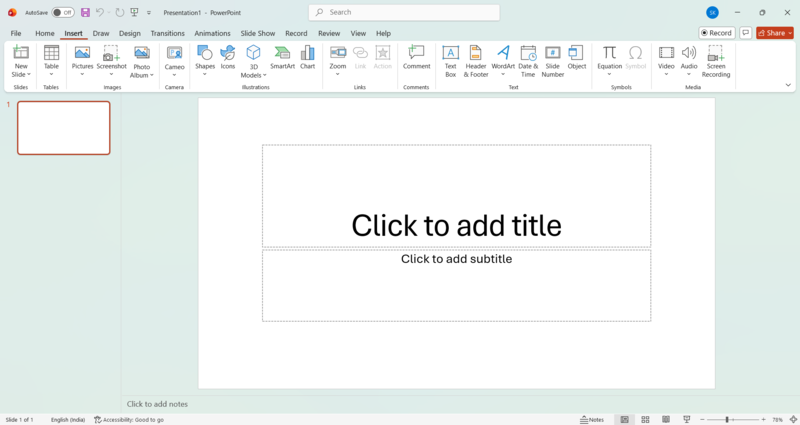Customize Quick Access Toolbar dropdown
Image resolution: width=800 pixels, height=425 pixels.
click(149, 12)
